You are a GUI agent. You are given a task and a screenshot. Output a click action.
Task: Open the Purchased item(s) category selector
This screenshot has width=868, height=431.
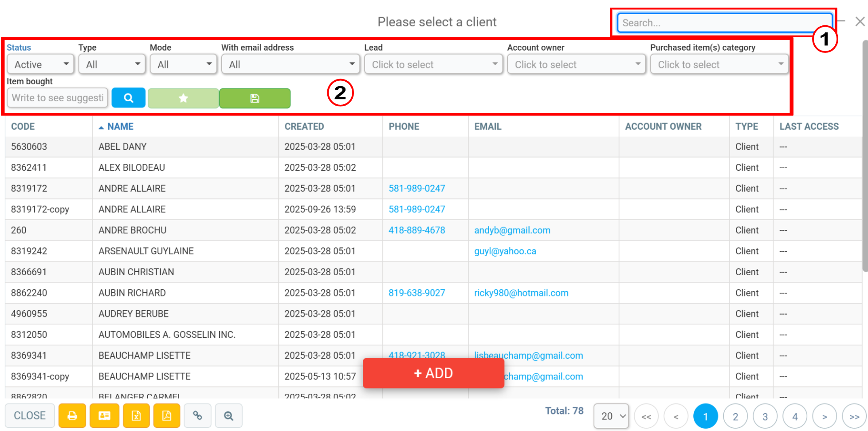click(719, 64)
